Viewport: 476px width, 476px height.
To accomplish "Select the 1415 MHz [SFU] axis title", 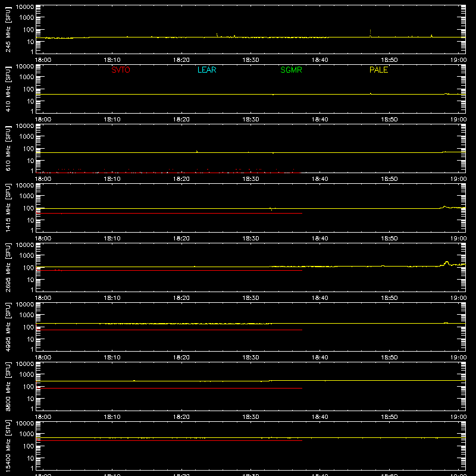I will pos(8,208).
